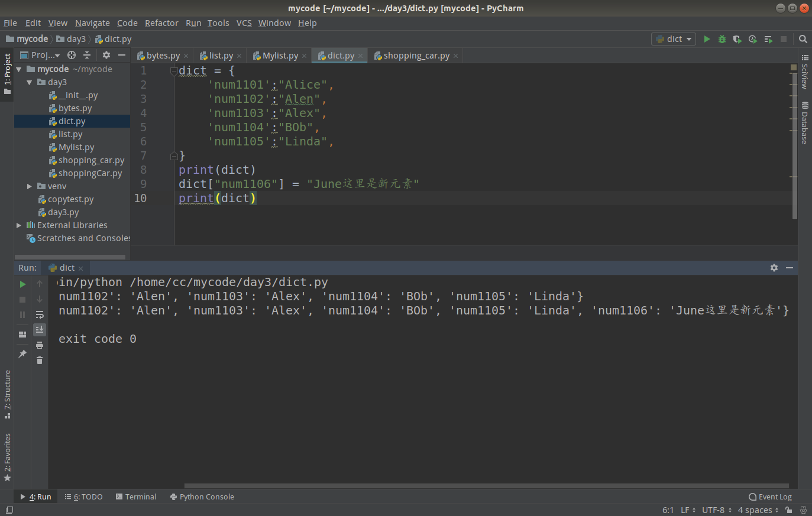812x516 pixels.
Task: Toggle the Favorites side tool window
Action: (x=7, y=457)
